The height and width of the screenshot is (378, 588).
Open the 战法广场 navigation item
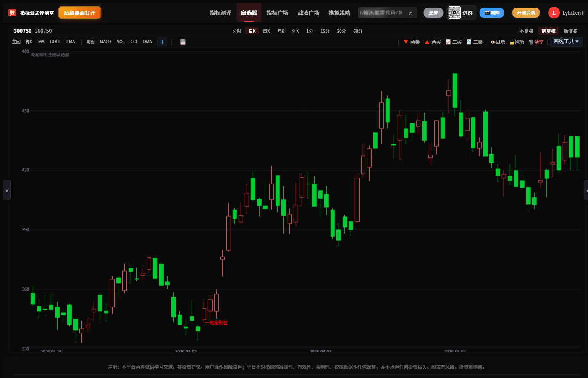point(308,13)
